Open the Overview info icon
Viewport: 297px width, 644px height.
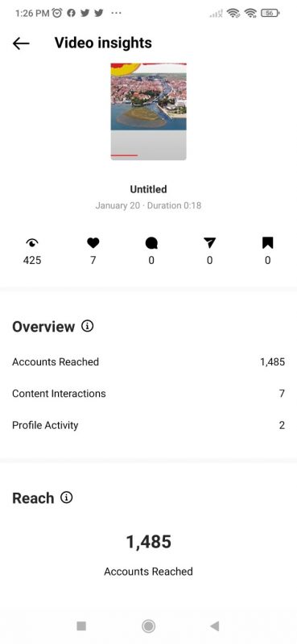(x=87, y=326)
